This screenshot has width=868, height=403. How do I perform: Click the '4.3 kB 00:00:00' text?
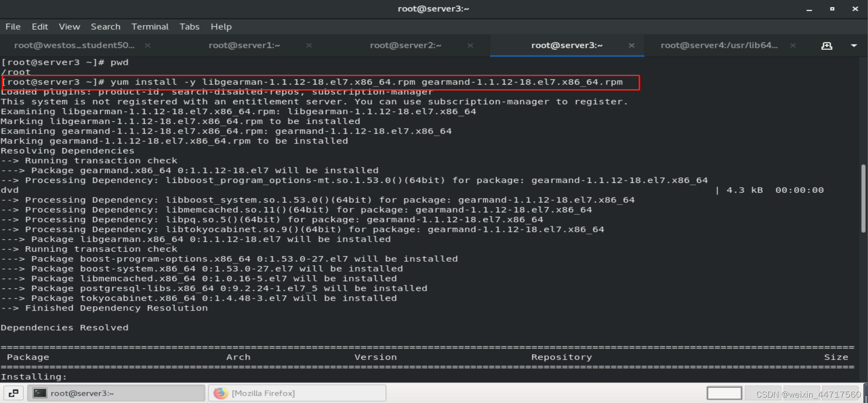[775, 190]
